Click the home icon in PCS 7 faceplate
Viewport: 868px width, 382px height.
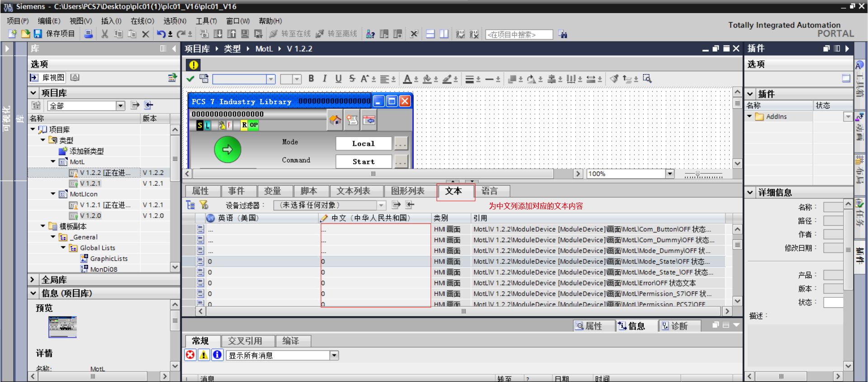[335, 119]
